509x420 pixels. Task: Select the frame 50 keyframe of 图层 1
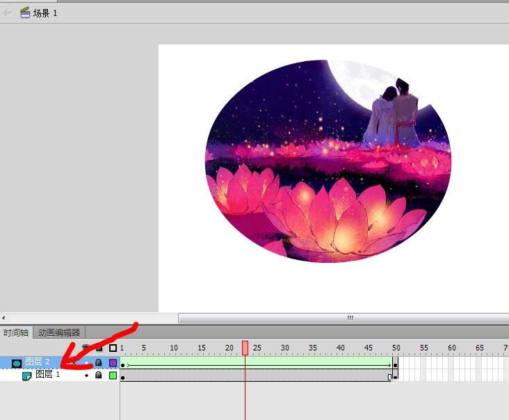click(395, 378)
